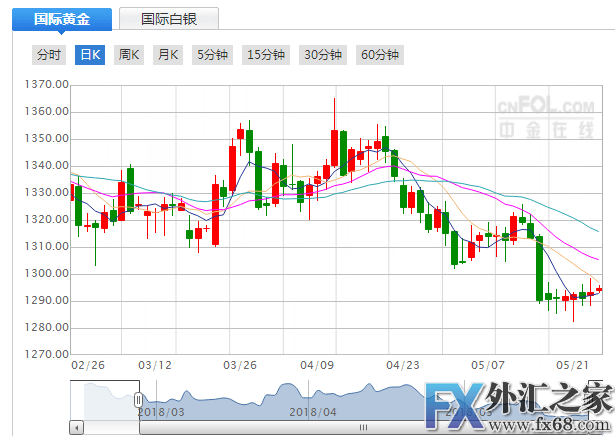Click the 1270.00 price axis label

tap(47, 354)
